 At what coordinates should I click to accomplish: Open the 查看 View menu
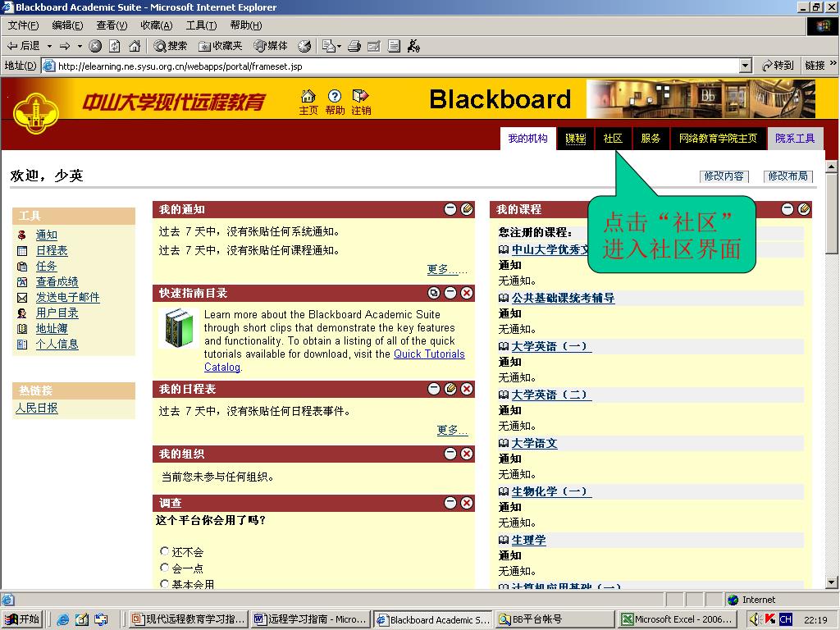point(112,25)
